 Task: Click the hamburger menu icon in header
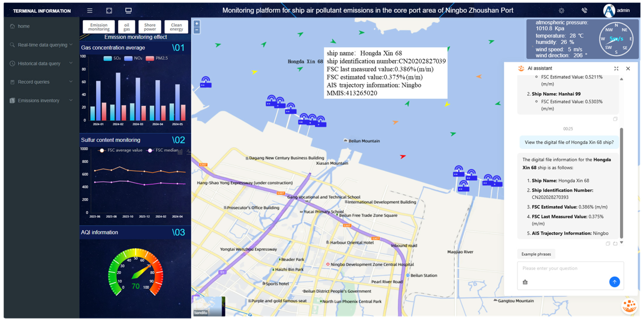pyautogui.click(x=89, y=10)
